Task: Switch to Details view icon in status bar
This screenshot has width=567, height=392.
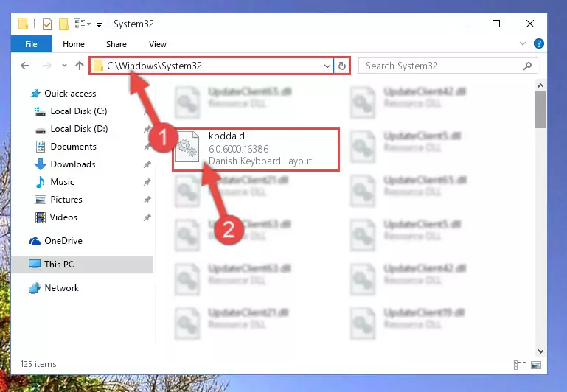Action: pos(520,365)
